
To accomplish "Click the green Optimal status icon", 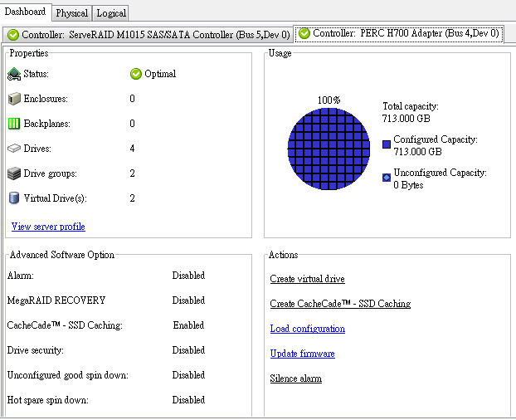I will click(x=135, y=74).
